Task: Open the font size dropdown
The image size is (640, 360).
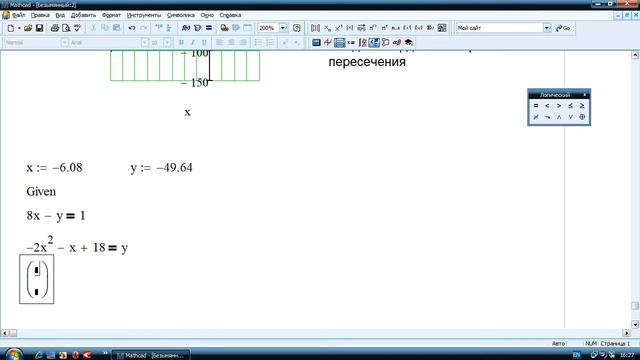Action: [x=167, y=42]
